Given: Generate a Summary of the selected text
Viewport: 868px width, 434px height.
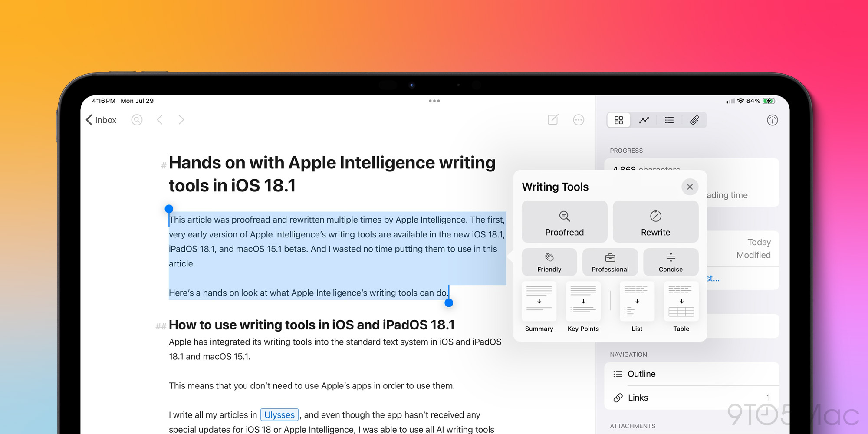Looking at the screenshot, I should (539, 304).
